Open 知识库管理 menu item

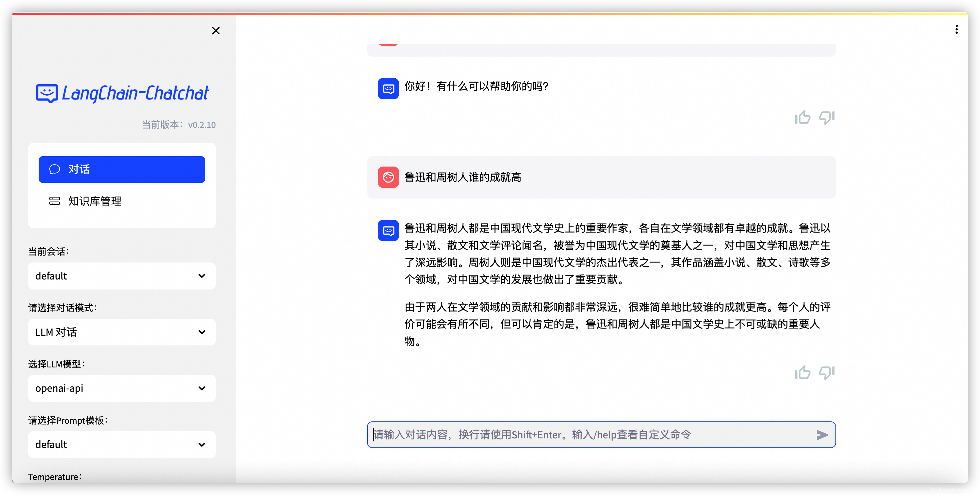click(122, 201)
